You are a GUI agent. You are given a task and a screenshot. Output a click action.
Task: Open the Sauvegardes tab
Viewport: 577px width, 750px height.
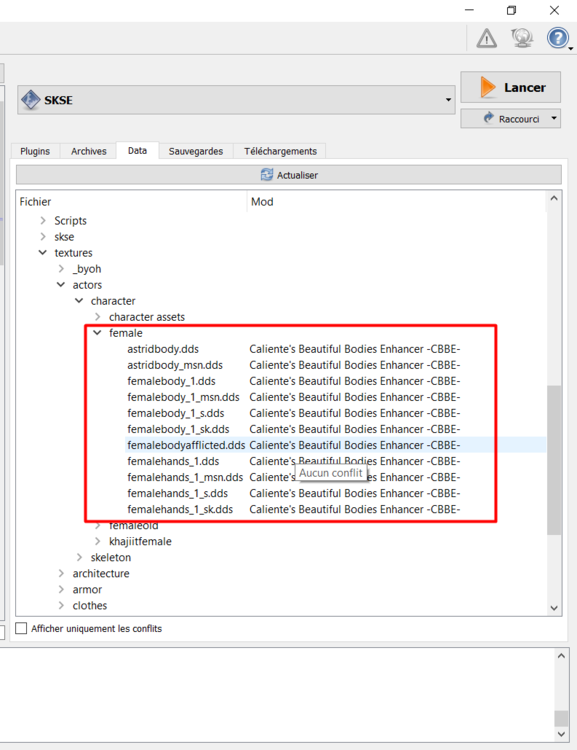(x=196, y=151)
